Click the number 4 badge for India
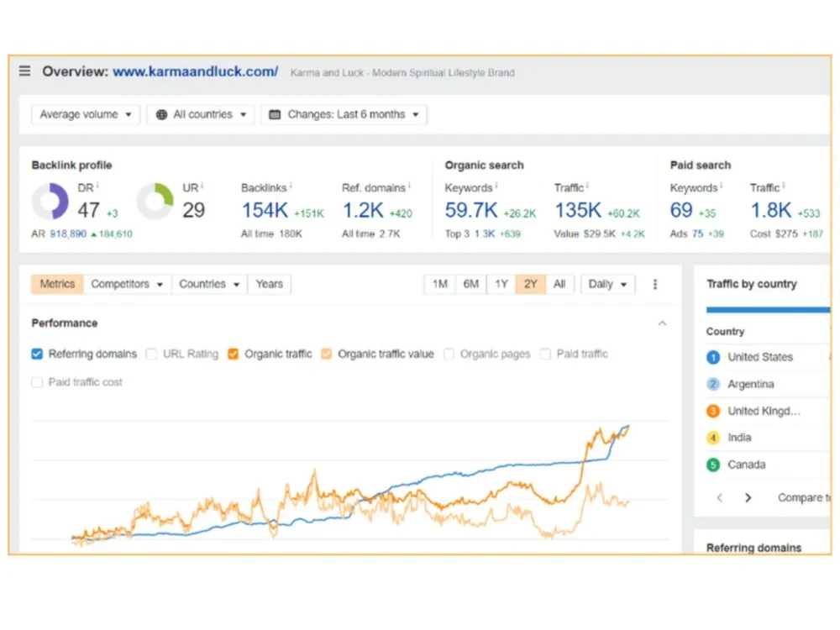This screenshot has width=840, height=630. coord(713,438)
